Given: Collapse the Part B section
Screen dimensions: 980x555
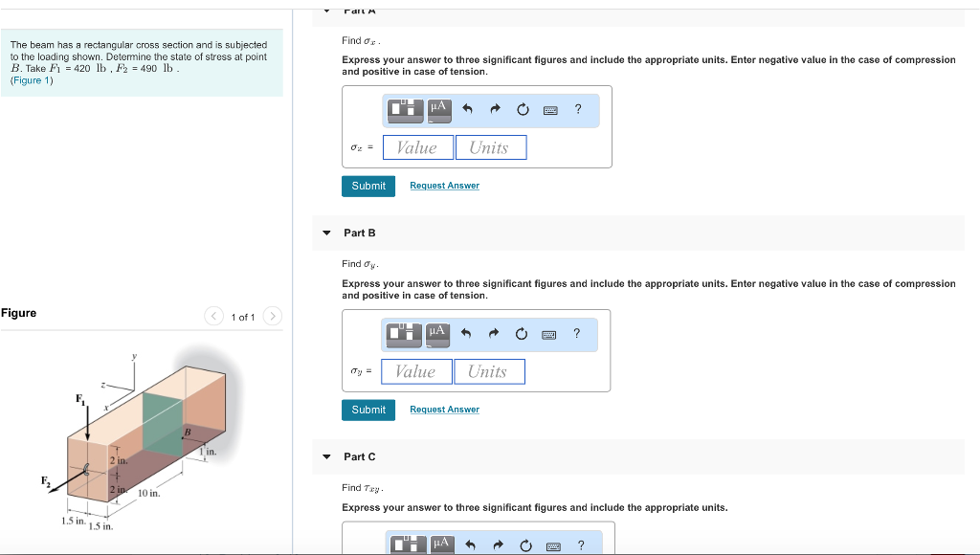Looking at the screenshot, I should click(x=326, y=233).
